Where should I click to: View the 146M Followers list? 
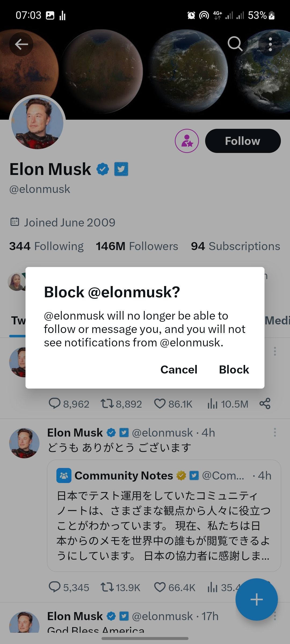tap(136, 246)
